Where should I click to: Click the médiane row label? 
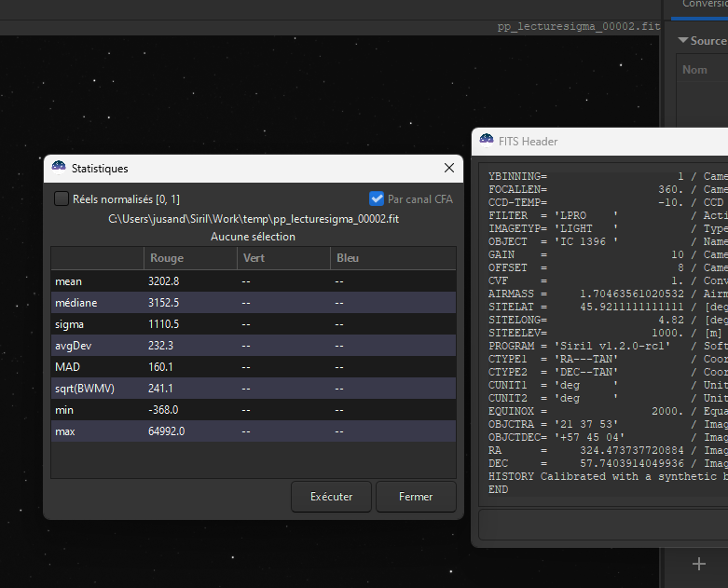point(76,303)
